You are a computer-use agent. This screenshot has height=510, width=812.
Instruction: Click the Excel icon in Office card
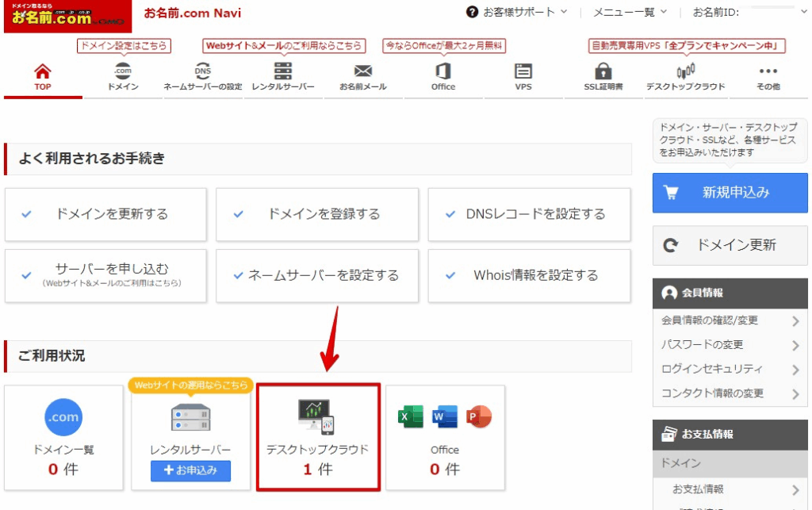pyautogui.click(x=411, y=416)
